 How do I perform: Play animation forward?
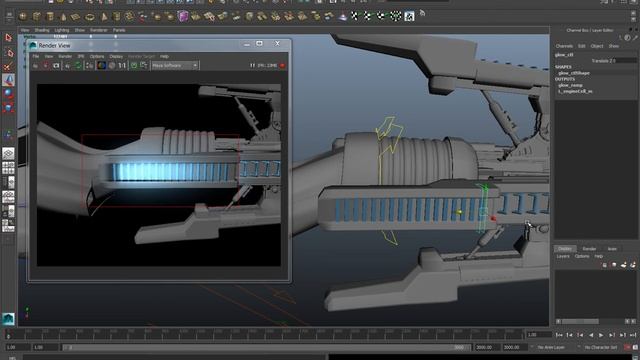[x=601, y=335]
